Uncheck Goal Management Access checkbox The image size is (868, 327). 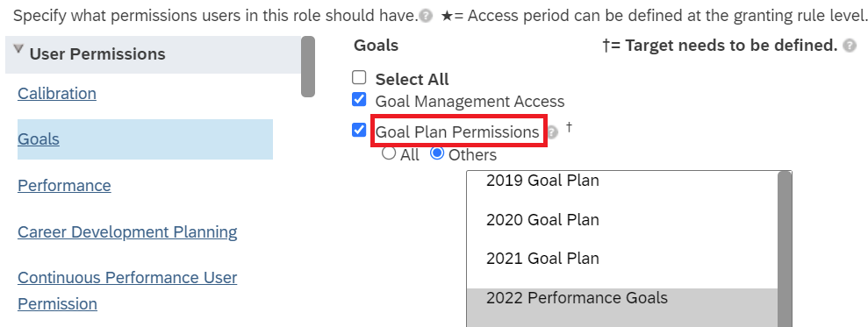pos(359,100)
